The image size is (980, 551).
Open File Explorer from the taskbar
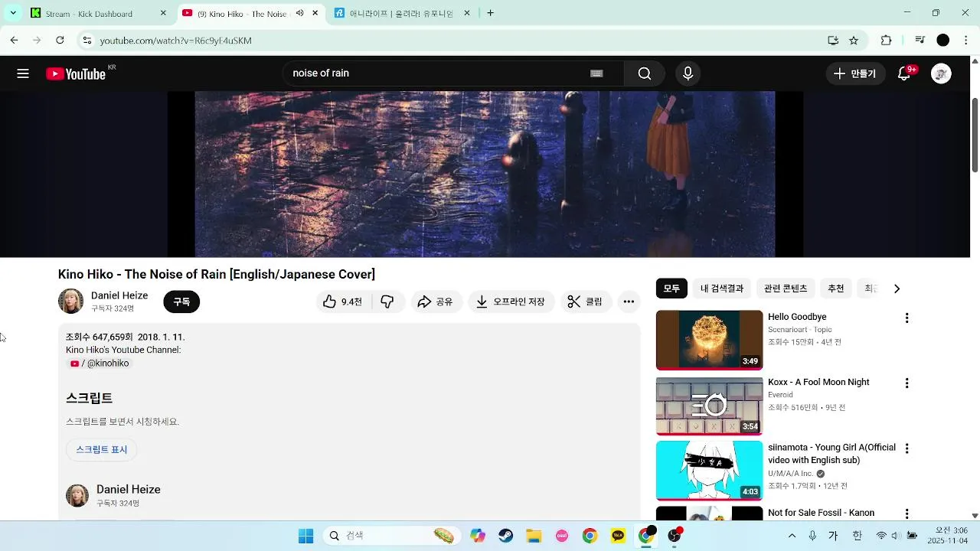(534, 536)
